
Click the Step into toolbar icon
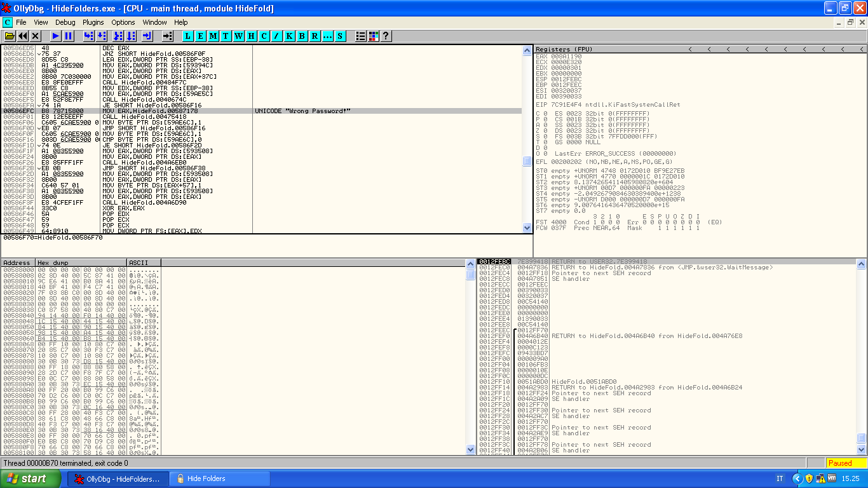tap(89, 36)
